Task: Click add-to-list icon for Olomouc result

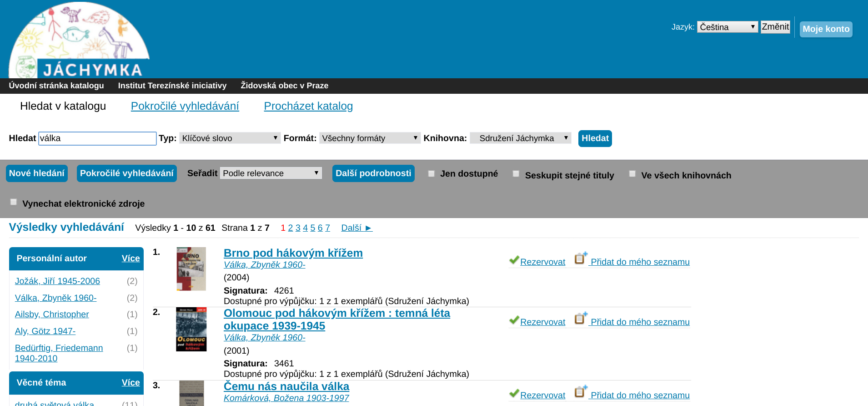Action: pos(580,319)
